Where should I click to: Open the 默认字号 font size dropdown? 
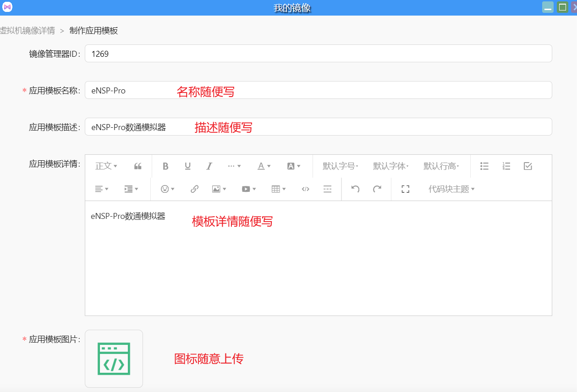click(340, 166)
